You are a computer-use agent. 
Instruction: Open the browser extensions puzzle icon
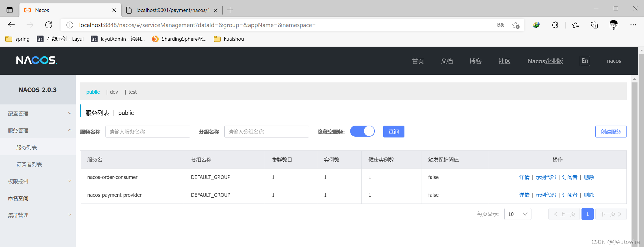click(555, 25)
